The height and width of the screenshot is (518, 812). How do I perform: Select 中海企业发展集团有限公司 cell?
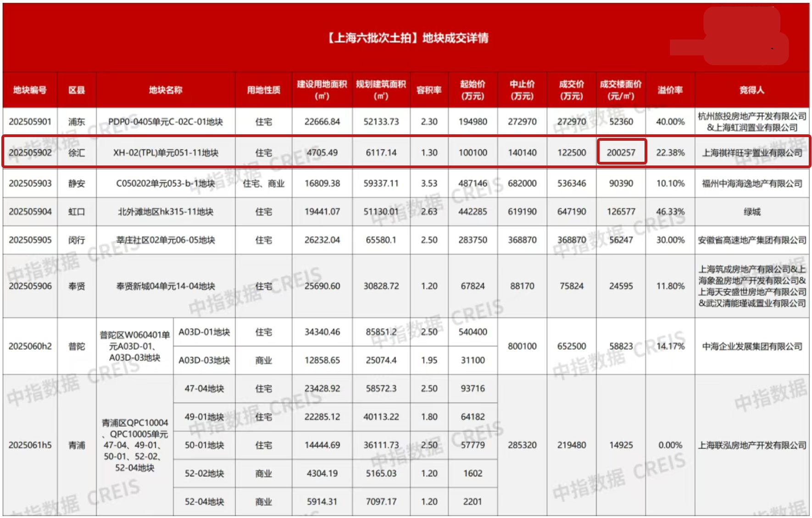pos(751,346)
